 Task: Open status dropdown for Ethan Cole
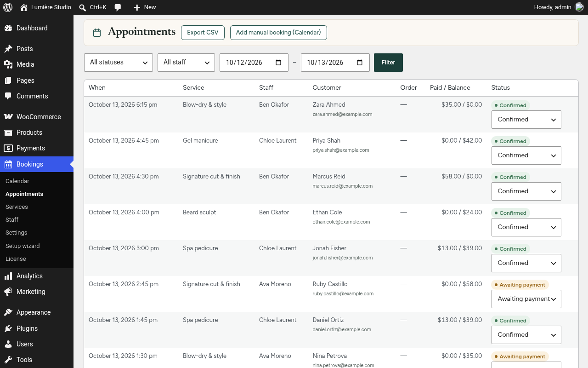(x=526, y=227)
